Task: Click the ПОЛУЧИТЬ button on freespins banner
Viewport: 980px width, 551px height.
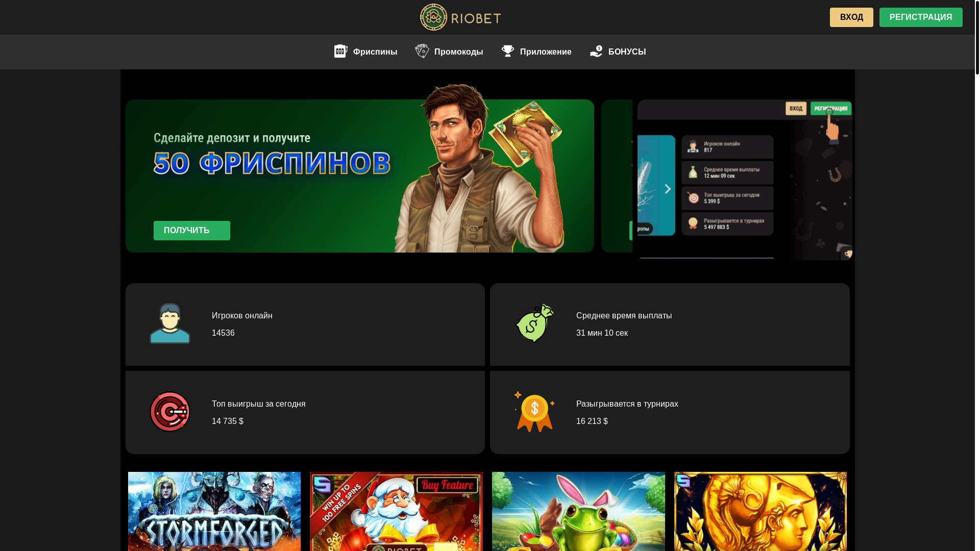Action: coord(192,231)
